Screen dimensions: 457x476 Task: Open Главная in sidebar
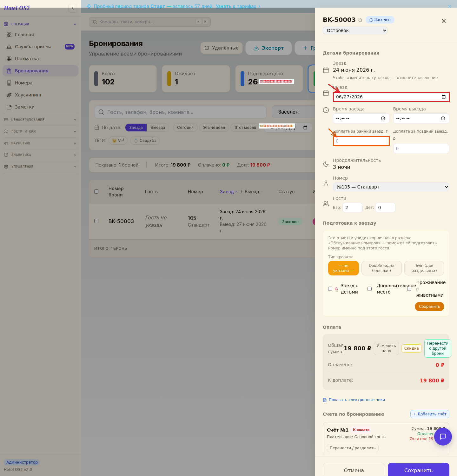[x=40, y=35]
